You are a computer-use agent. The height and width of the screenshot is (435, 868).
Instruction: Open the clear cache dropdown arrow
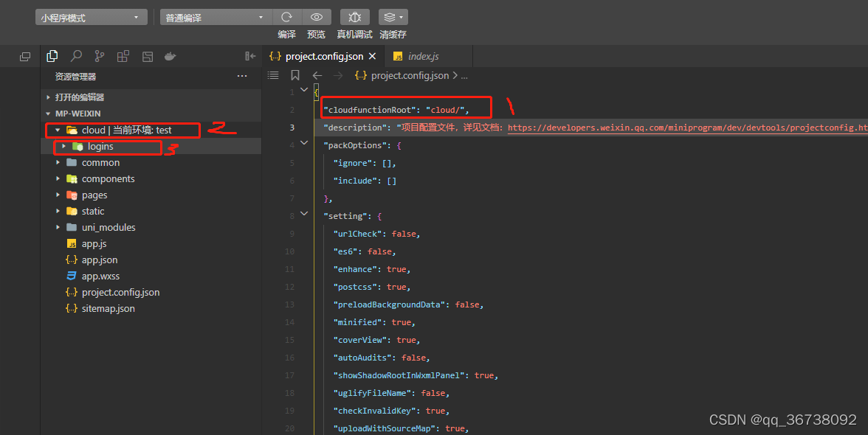tap(402, 17)
